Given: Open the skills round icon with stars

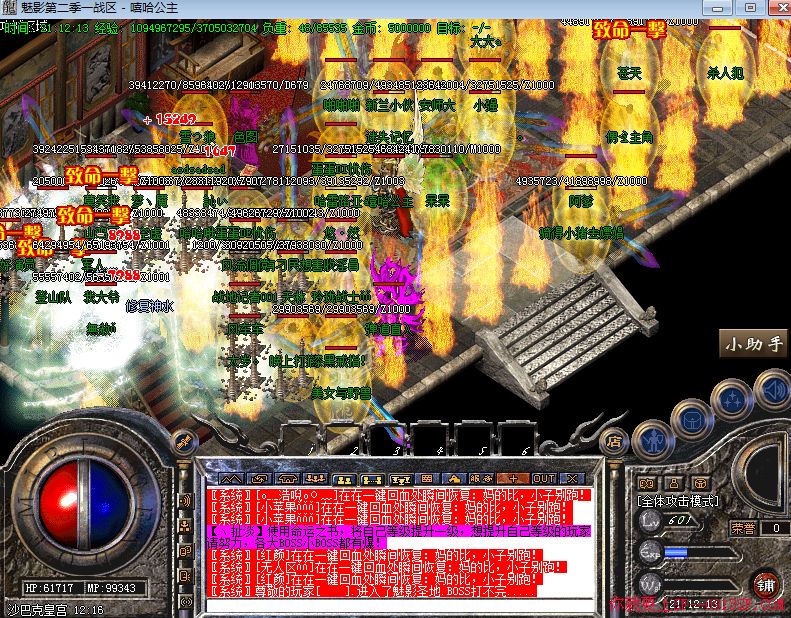Looking at the screenshot, I should pos(731,401).
